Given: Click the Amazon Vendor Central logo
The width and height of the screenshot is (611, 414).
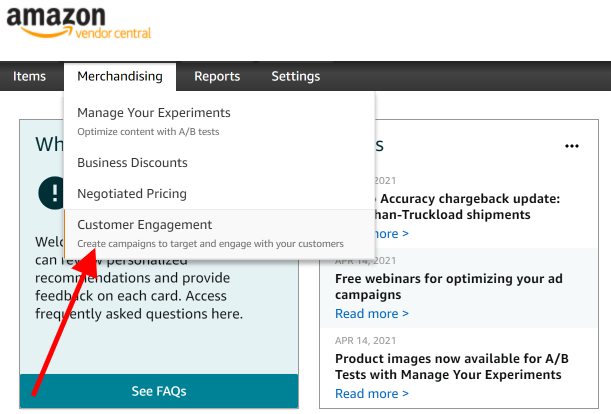Looking at the screenshot, I should pos(79,23).
